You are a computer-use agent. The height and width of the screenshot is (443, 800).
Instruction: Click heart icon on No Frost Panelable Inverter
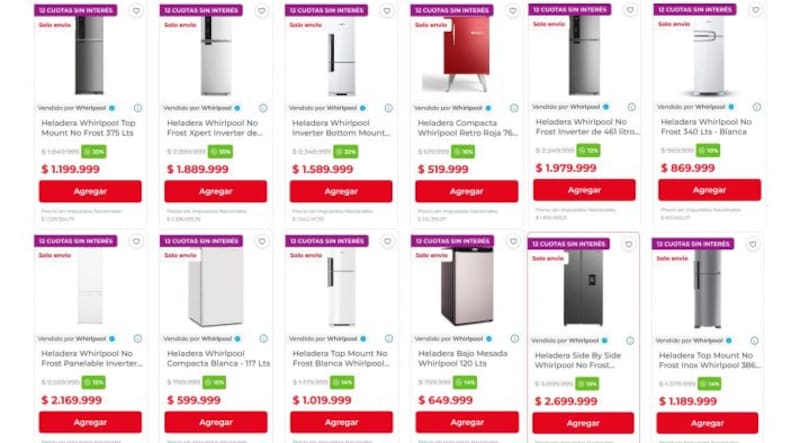136,241
